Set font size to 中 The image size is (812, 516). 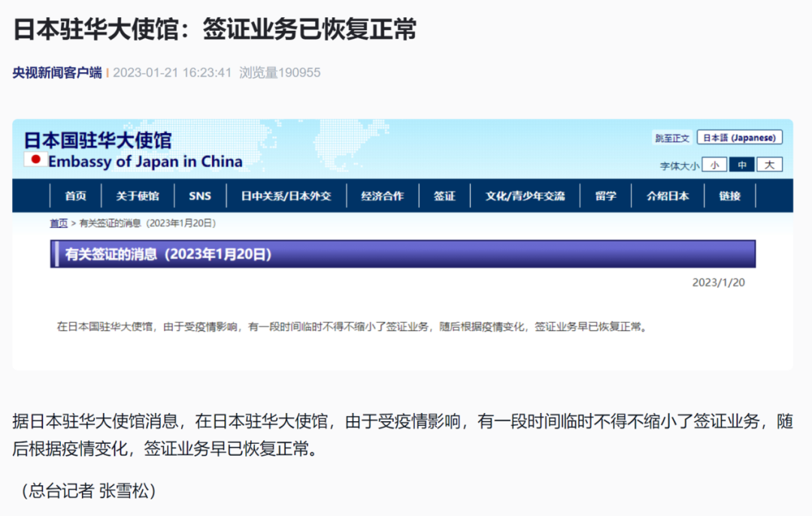tap(741, 165)
